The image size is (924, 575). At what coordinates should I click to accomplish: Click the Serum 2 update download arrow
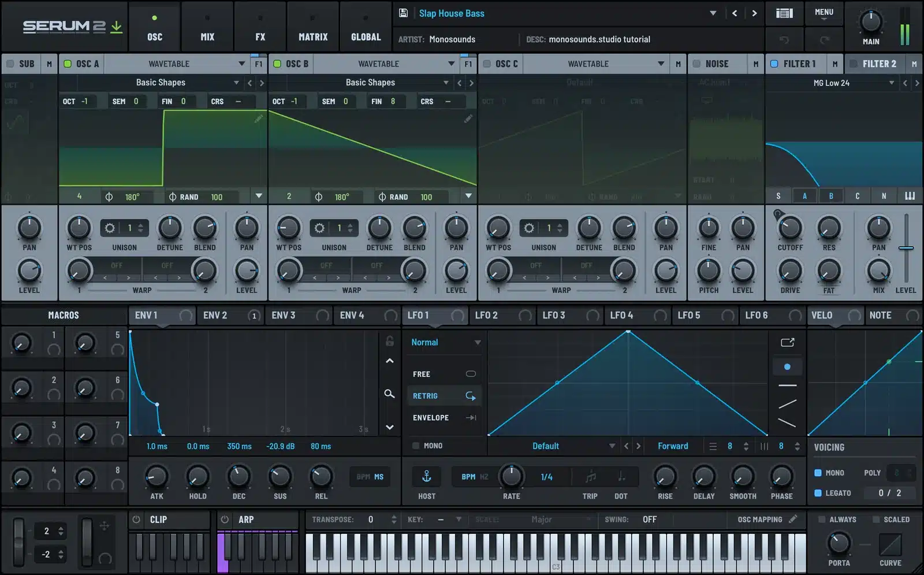click(x=117, y=27)
